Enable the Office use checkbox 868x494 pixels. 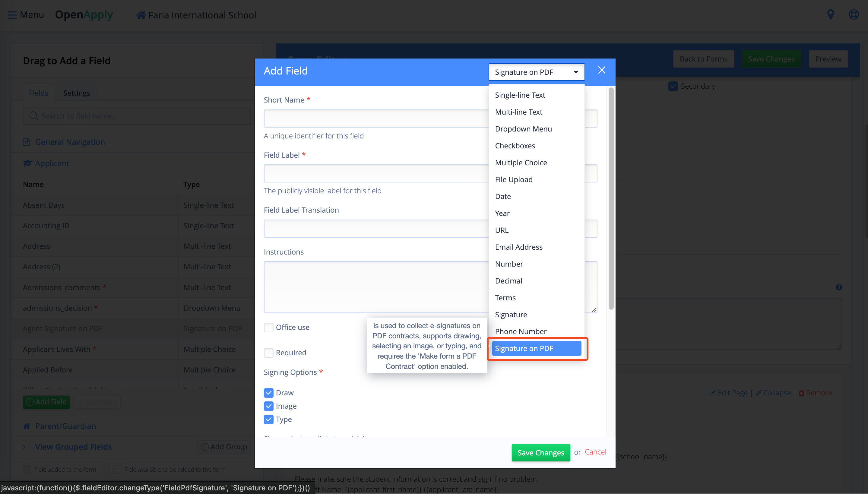269,328
